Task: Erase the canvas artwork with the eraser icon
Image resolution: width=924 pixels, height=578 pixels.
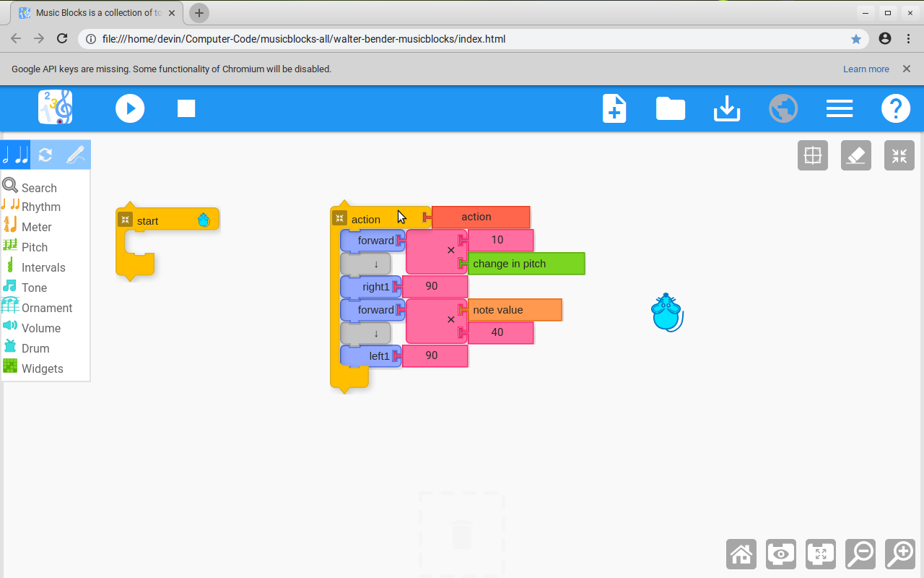Action: tap(855, 155)
